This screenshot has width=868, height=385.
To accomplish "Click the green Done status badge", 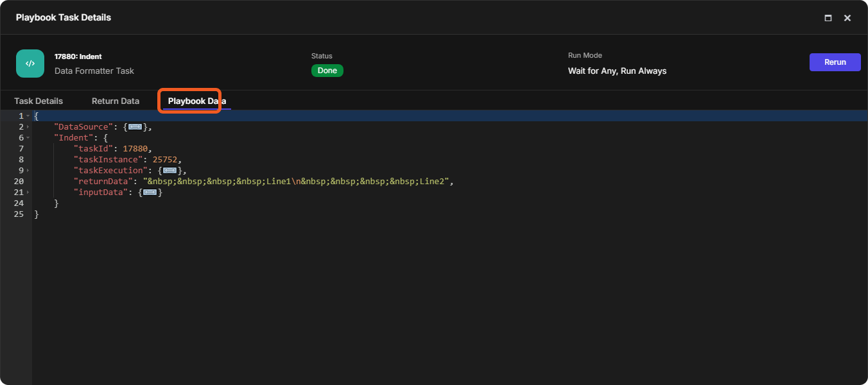I will pyautogui.click(x=327, y=71).
